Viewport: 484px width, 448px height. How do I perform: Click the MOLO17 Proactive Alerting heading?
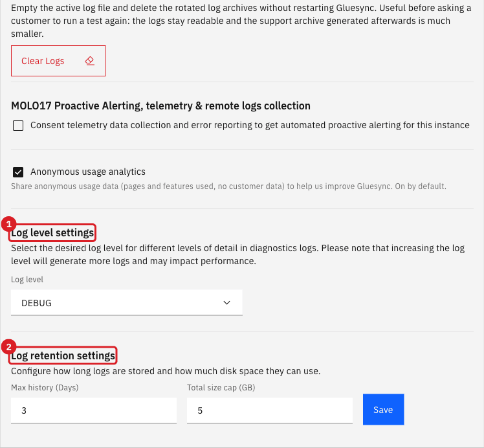161,106
